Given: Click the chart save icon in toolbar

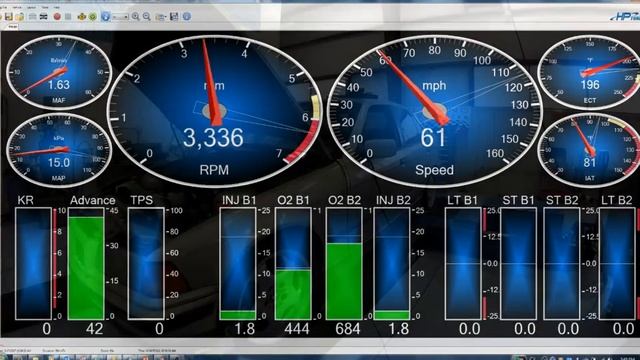Looking at the screenshot, I should tap(174, 16).
